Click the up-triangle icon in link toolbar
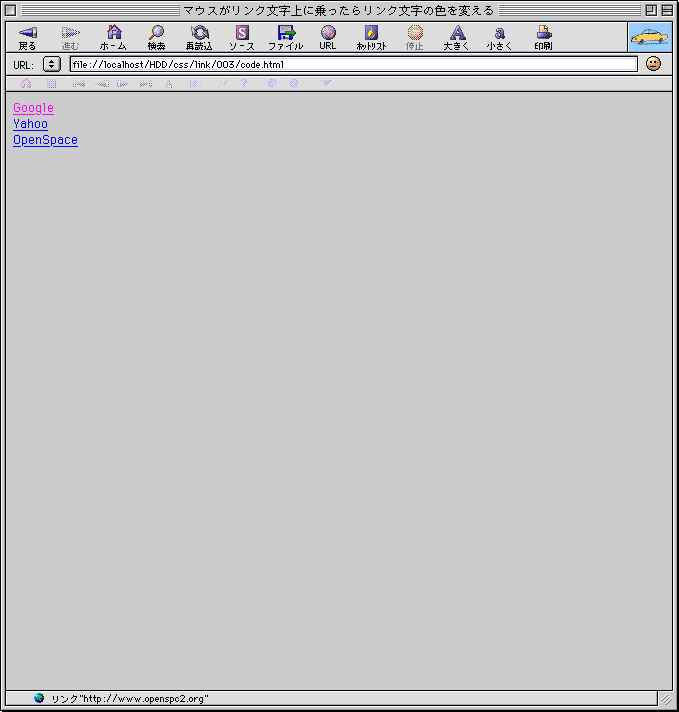The image size is (679, 712). pos(169,84)
